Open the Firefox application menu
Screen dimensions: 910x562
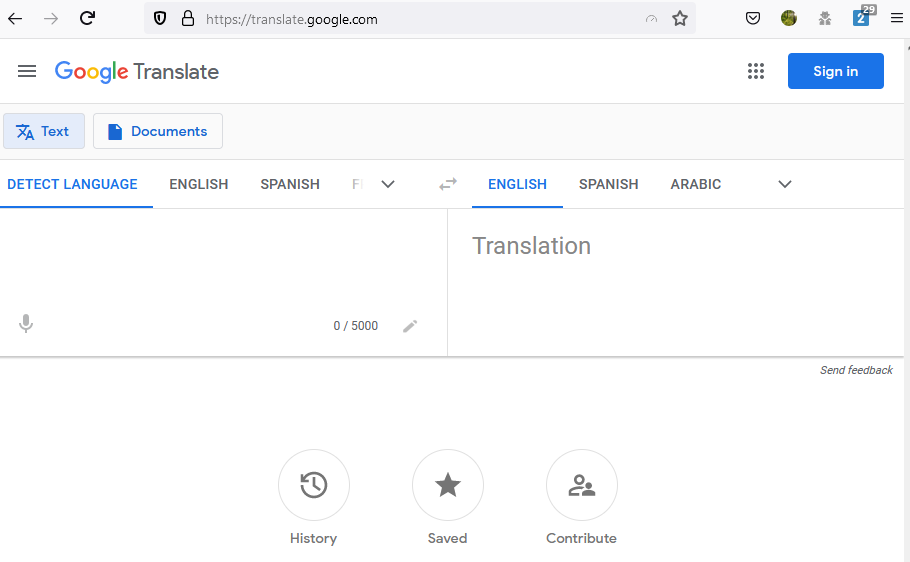pos(897,19)
